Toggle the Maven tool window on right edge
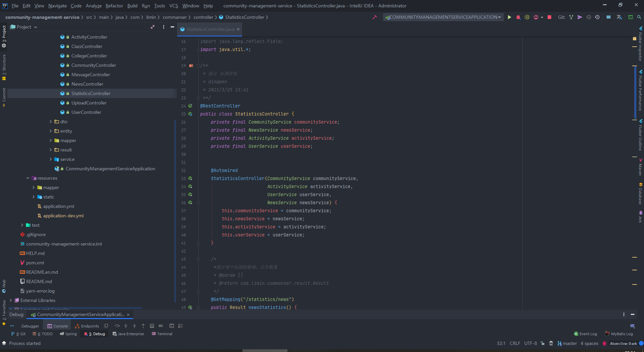This screenshot has height=352, width=644. [640, 167]
